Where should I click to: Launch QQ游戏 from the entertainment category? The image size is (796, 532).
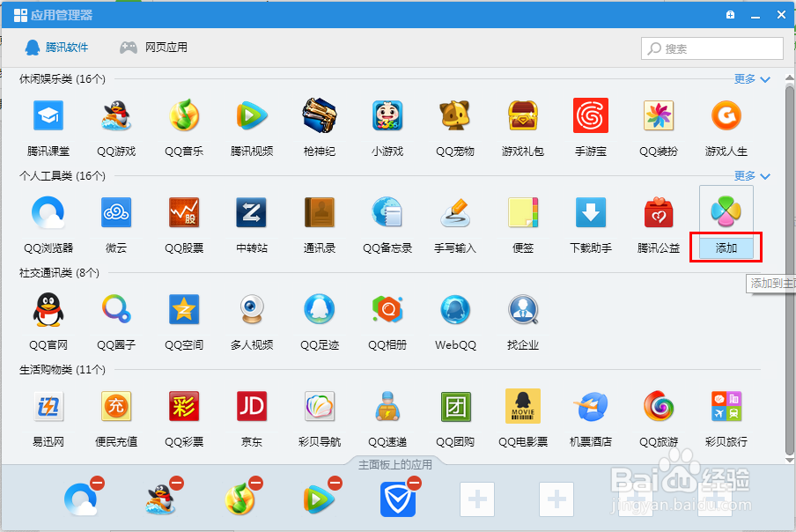tap(116, 115)
